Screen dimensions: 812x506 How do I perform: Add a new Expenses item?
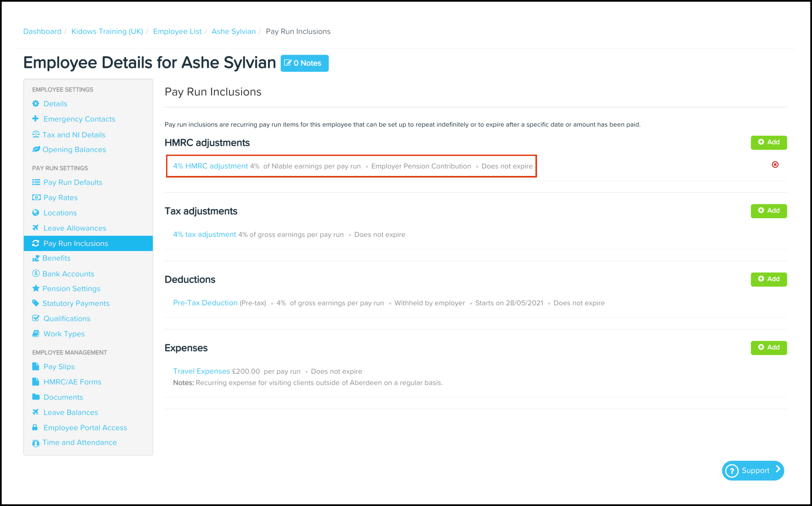[768, 348]
